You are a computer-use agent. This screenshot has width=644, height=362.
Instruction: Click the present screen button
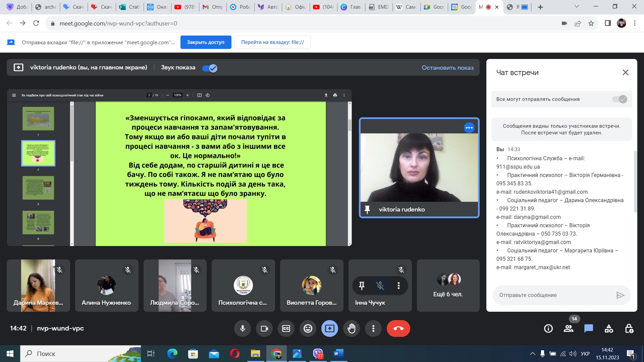pos(330,328)
